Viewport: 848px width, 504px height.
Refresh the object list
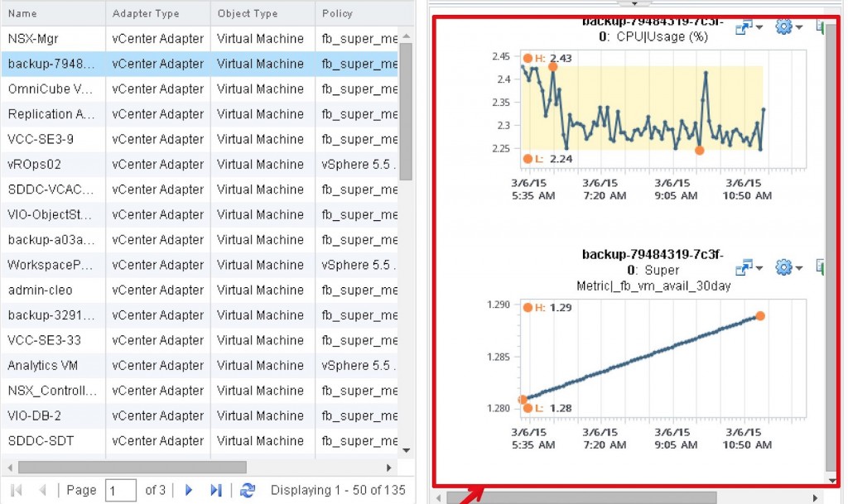point(247,490)
